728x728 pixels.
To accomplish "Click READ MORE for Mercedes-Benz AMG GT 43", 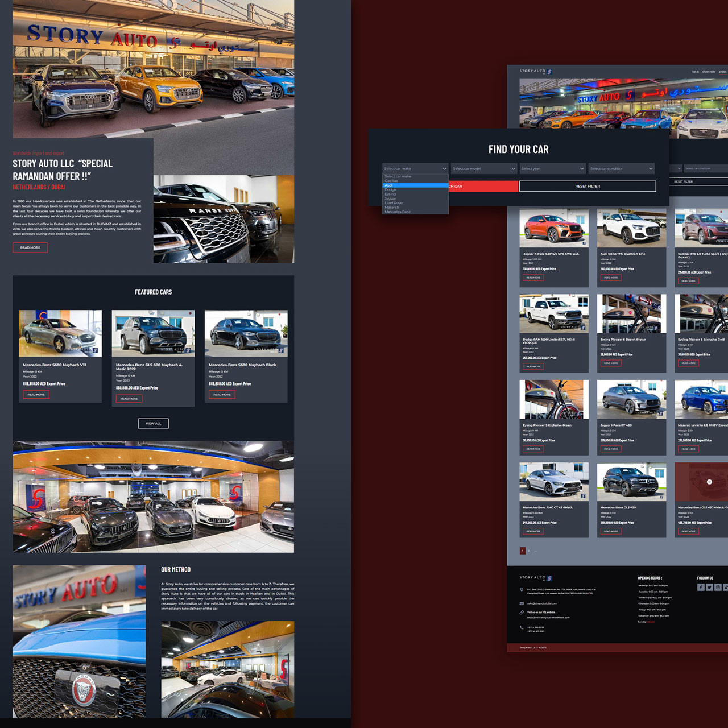I will [x=533, y=531].
